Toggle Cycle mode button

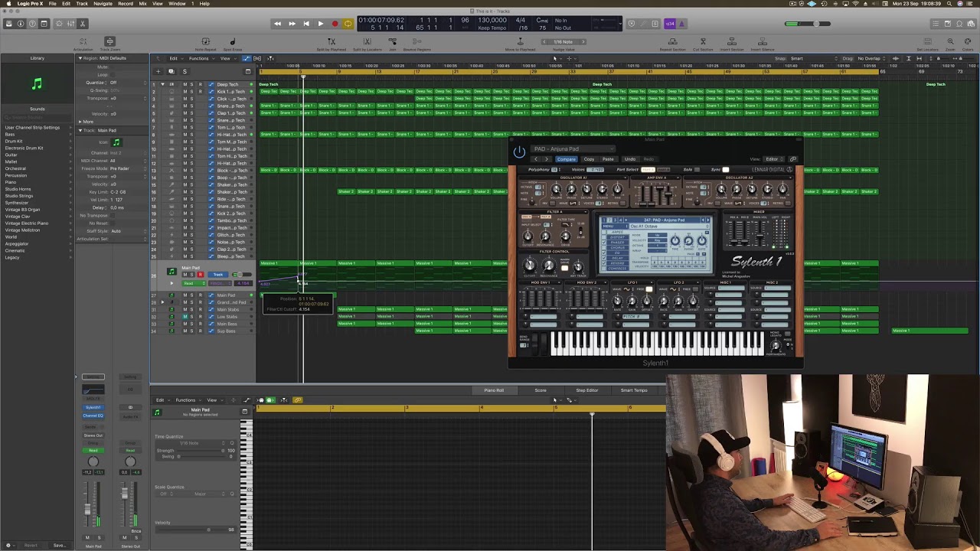(348, 24)
